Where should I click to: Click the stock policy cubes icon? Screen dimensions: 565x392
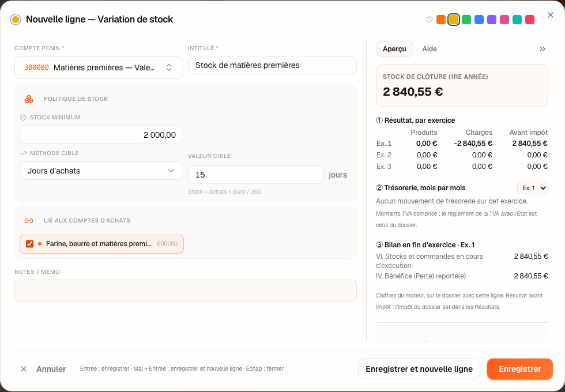coord(29,99)
